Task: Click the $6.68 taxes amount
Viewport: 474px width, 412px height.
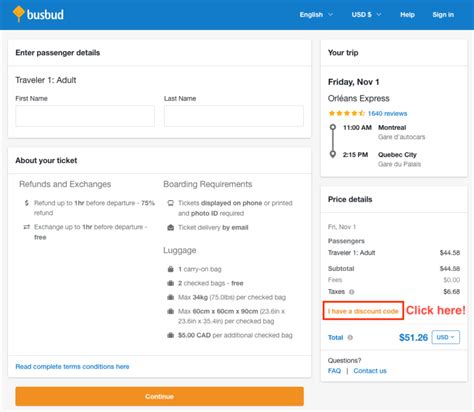Action: pos(451,292)
